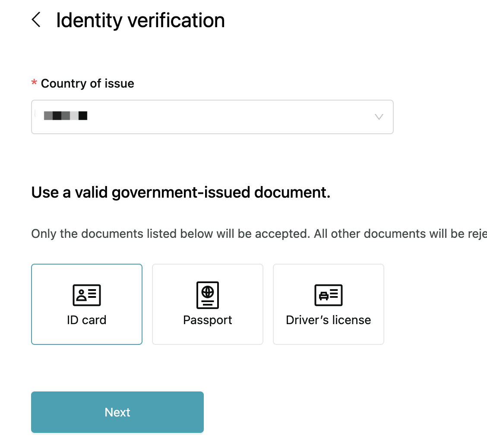Click the Passport document icon
Screen dimensions: 487x448
pos(207,295)
